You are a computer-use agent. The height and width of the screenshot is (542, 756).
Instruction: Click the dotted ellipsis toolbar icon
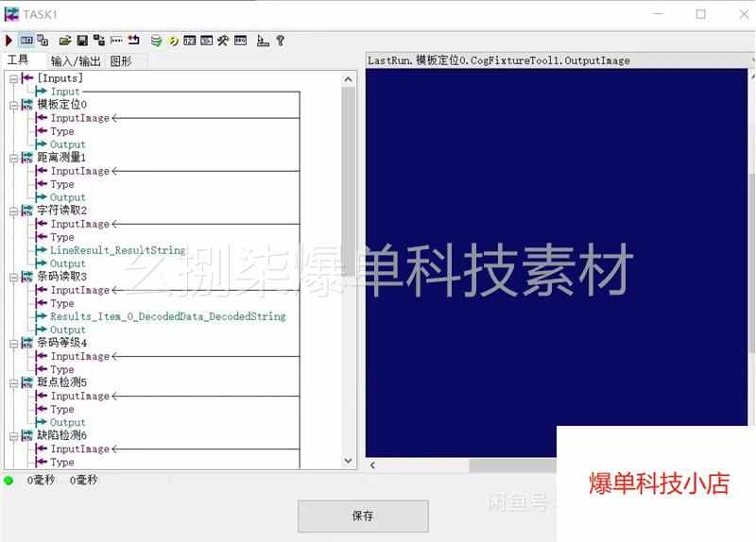[116, 41]
